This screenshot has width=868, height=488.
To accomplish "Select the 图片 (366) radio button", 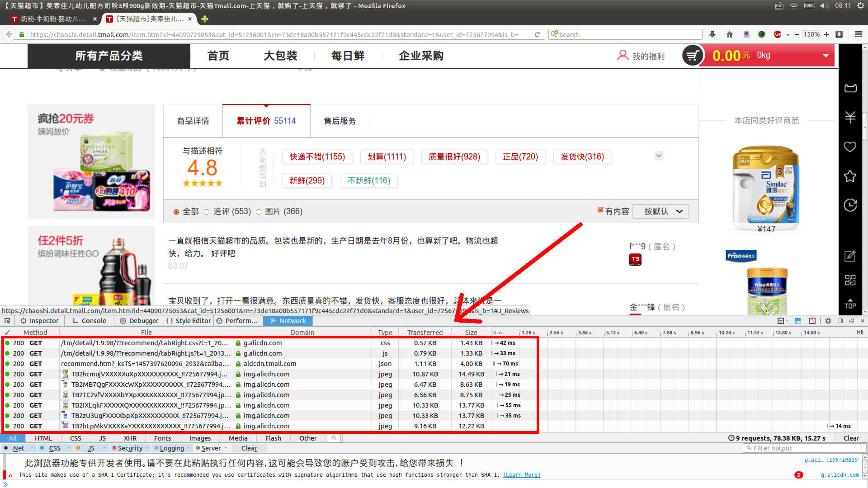I will click(x=259, y=212).
